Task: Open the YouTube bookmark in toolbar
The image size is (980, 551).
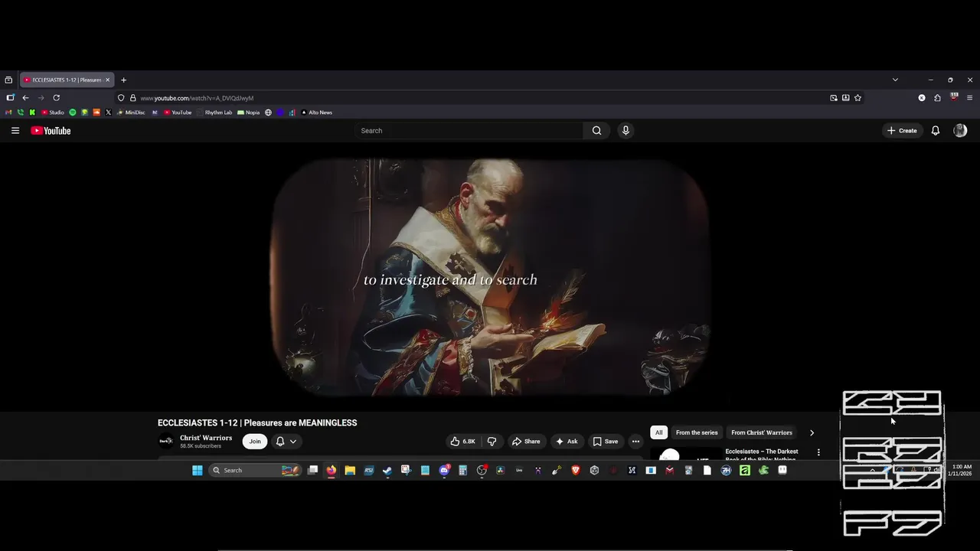Action: pos(178,112)
